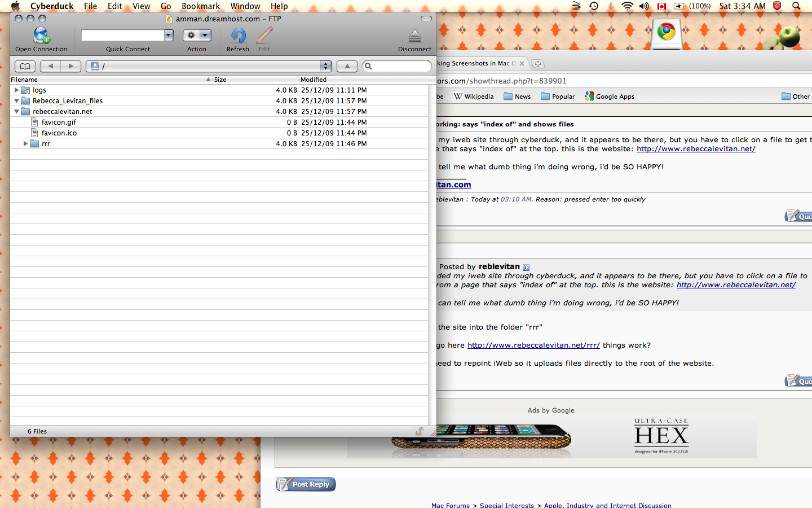The height and width of the screenshot is (508, 812).
Task: Select the favicon.ico filename text
Action: point(59,133)
